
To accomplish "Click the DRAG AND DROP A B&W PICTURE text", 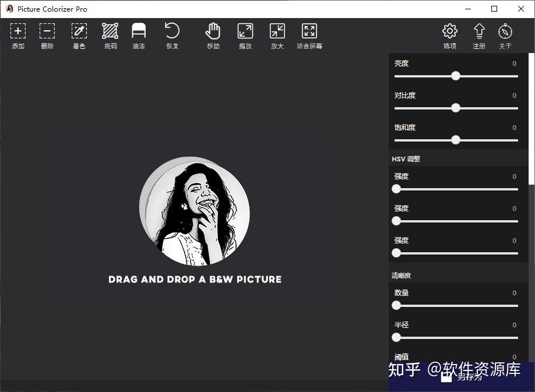I will click(x=195, y=280).
